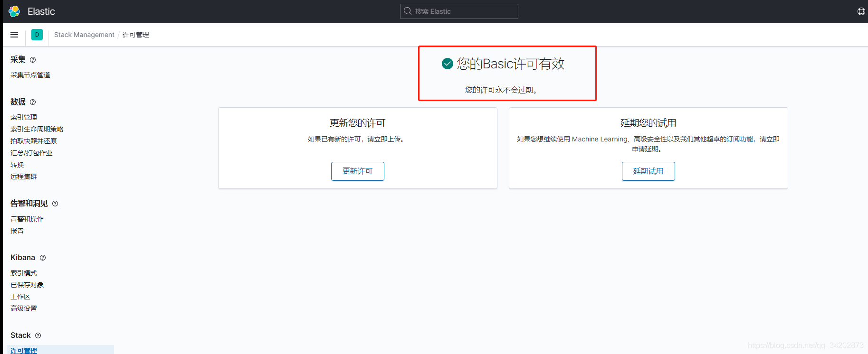This screenshot has height=354, width=868.
Task: Navigate to 远程集群
Action: 24,177
